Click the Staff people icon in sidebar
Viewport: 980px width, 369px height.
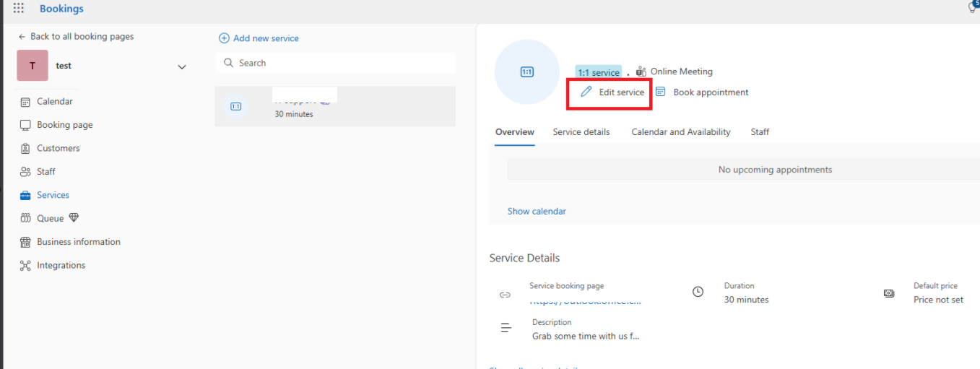point(25,172)
